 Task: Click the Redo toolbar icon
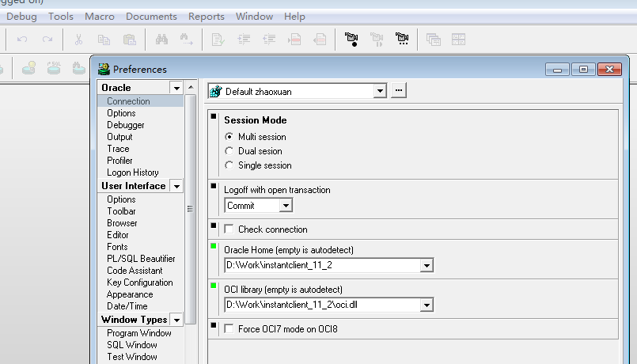[x=47, y=40]
